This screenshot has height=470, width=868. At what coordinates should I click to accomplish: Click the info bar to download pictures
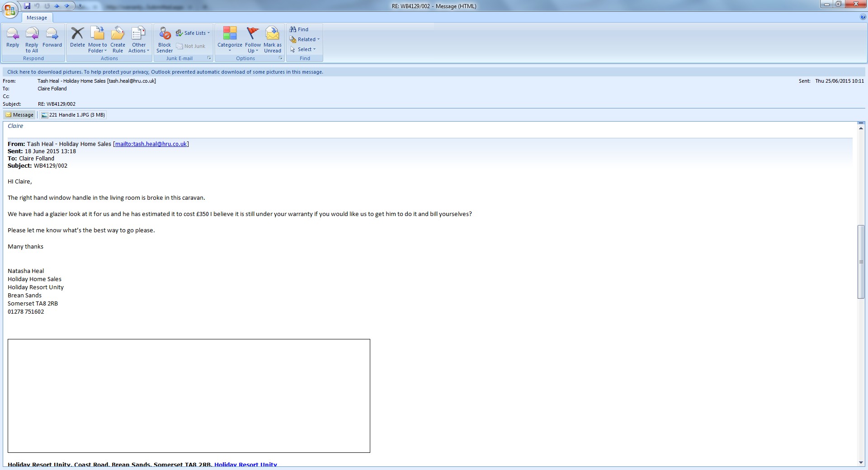coord(434,72)
